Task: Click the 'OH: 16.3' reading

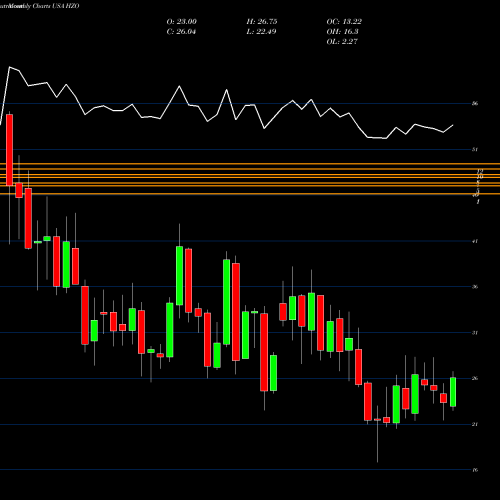Action: [x=342, y=32]
